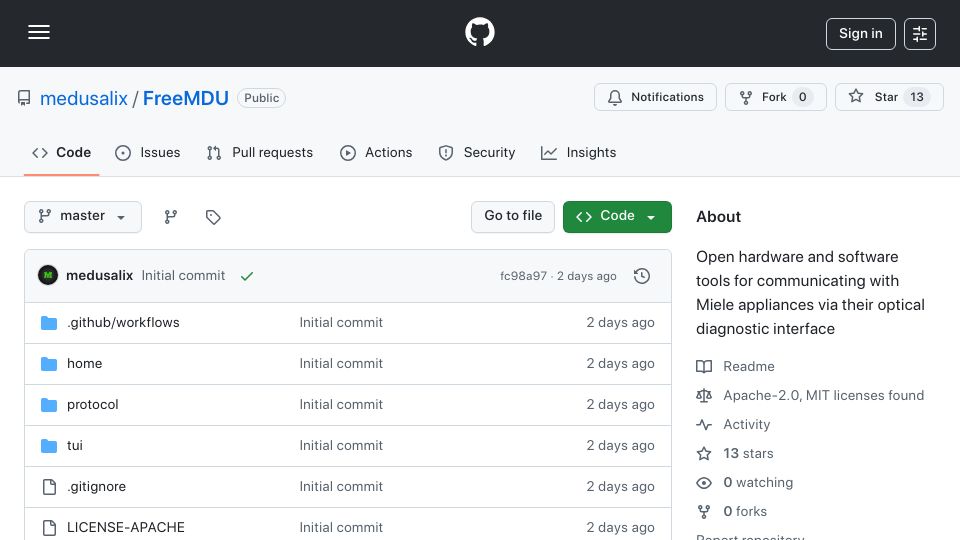Click the Go to file button

click(512, 217)
